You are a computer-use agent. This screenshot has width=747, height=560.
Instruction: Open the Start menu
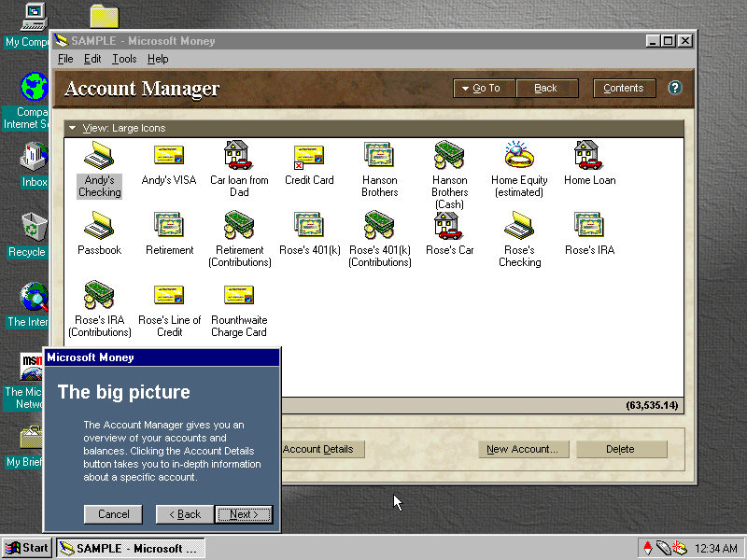pyautogui.click(x=27, y=548)
